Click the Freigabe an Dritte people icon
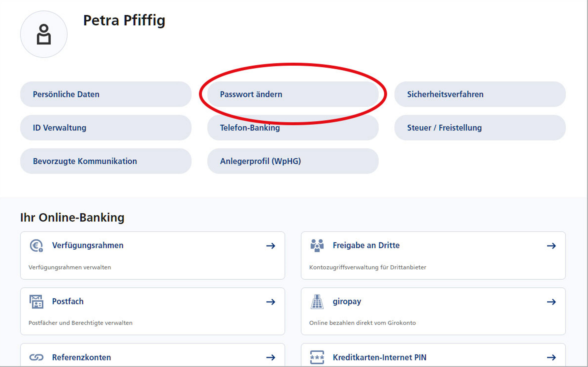Screen dimensions: 588x367 (x=317, y=246)
